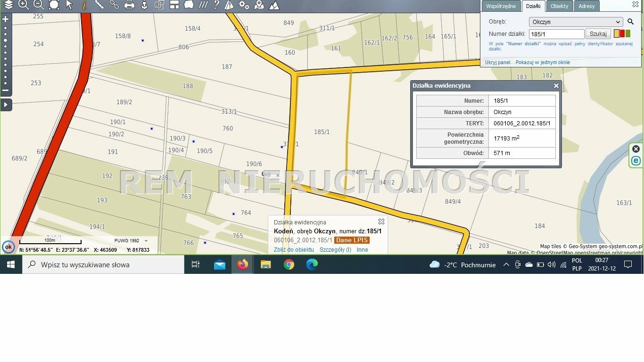The width and height of the screenshot is (644, 362).
Task: Click the Zbliż do obiektu link
Action: pyautogui.click(x=294, y=250)
